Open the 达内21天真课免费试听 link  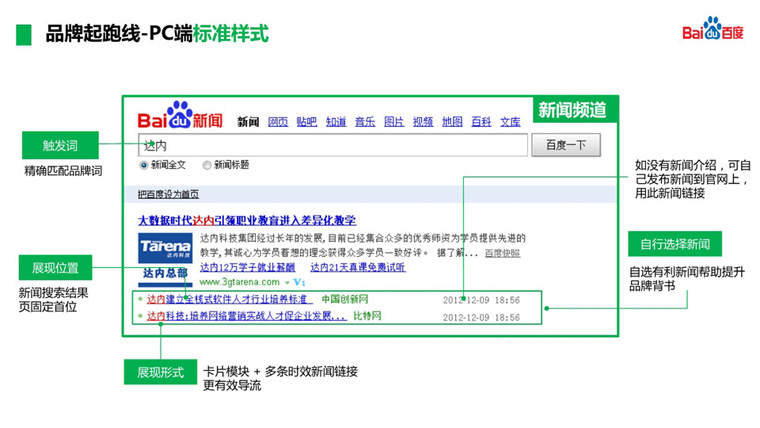tap(358, 267)
